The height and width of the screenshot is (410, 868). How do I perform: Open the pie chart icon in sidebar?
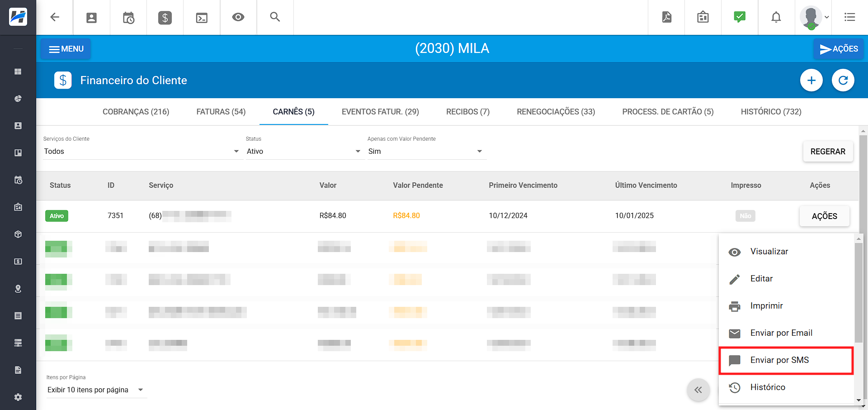(x=18, y=99)
